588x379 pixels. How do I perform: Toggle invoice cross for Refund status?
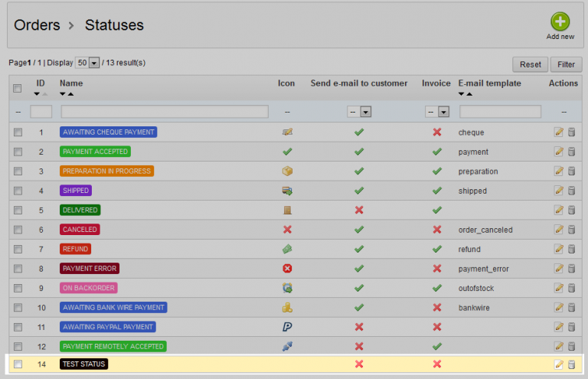436,249
